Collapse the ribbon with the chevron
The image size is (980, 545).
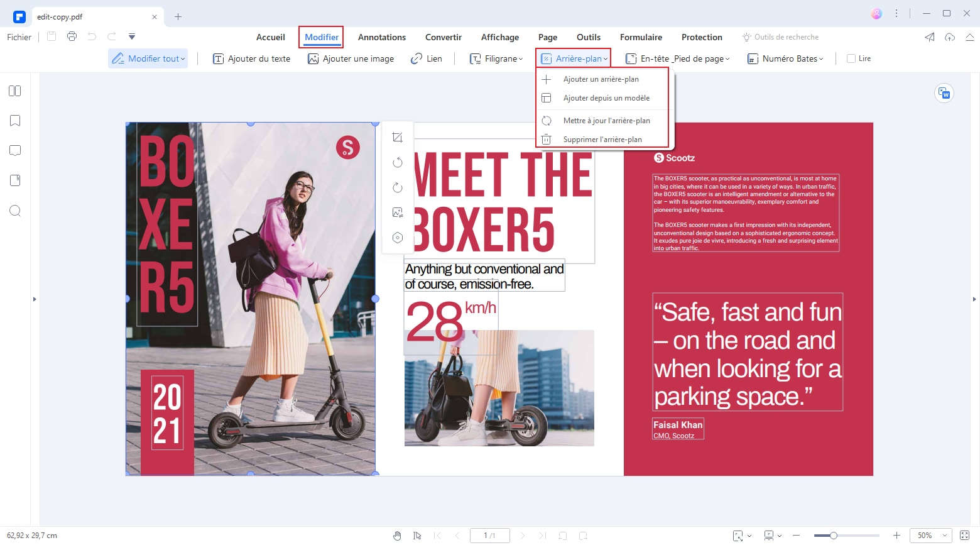[x=969, y=37]
